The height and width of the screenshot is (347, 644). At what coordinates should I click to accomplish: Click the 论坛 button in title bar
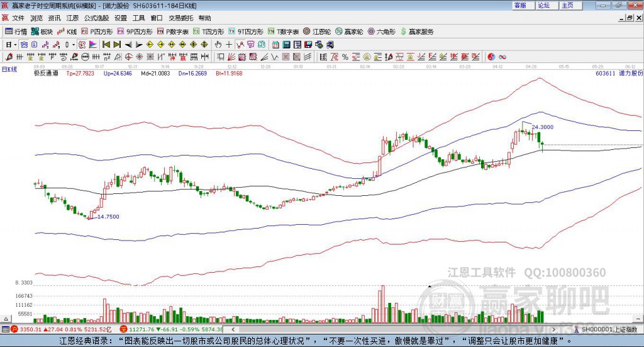(547, 5)
